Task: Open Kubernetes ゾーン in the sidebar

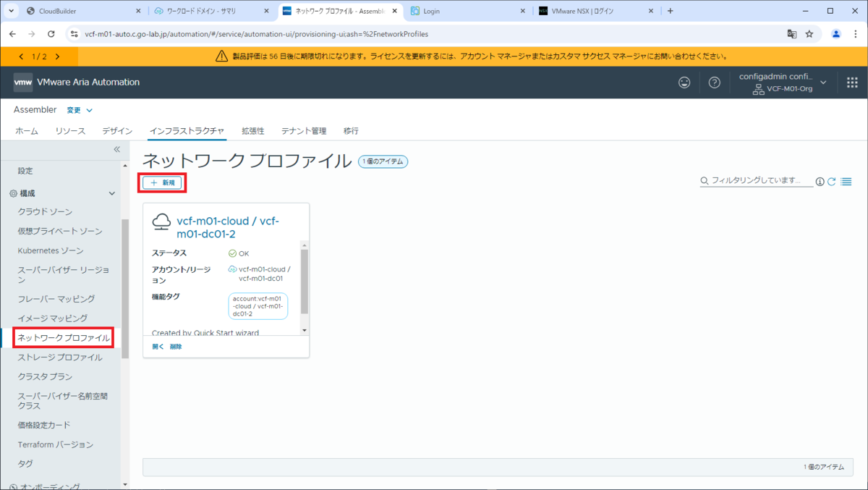Action: coord(51,250)
